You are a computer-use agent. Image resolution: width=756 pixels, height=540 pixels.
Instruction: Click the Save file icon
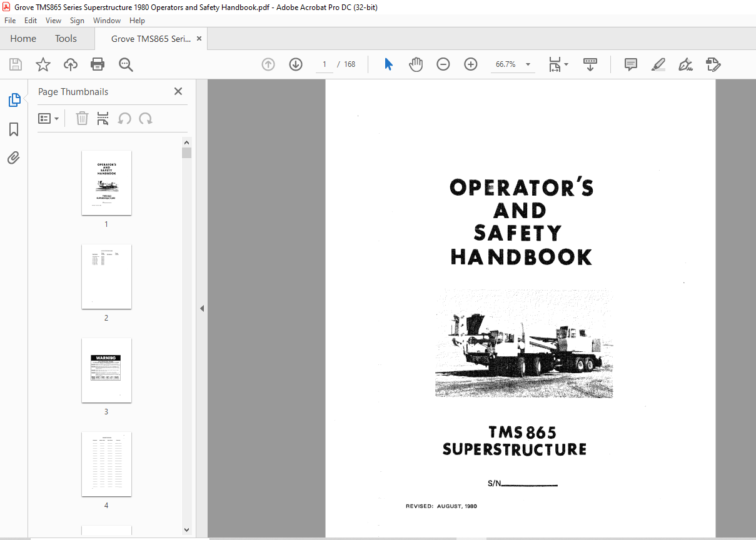[16, 64]
